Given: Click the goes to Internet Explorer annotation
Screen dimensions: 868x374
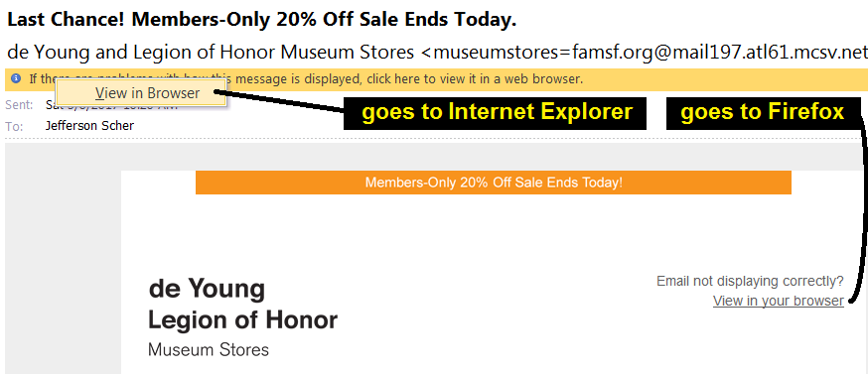Looking at the screenshot, I should 495,113.
